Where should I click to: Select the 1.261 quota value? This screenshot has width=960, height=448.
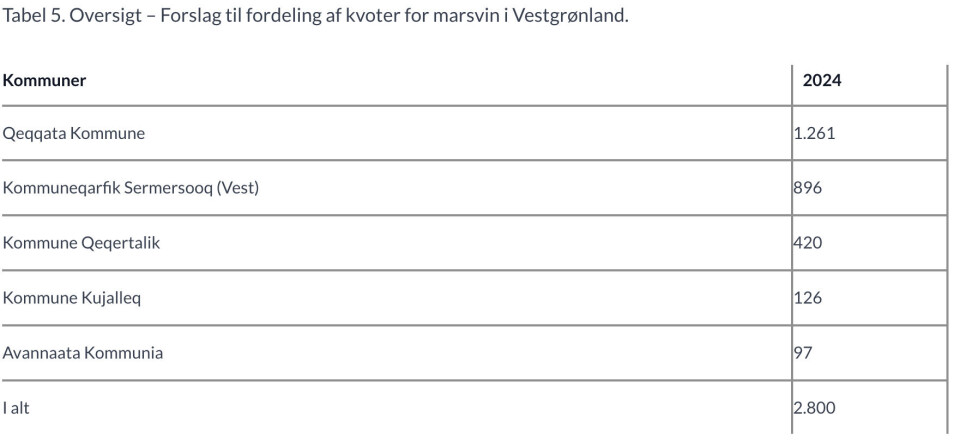[x=814, y=133]
